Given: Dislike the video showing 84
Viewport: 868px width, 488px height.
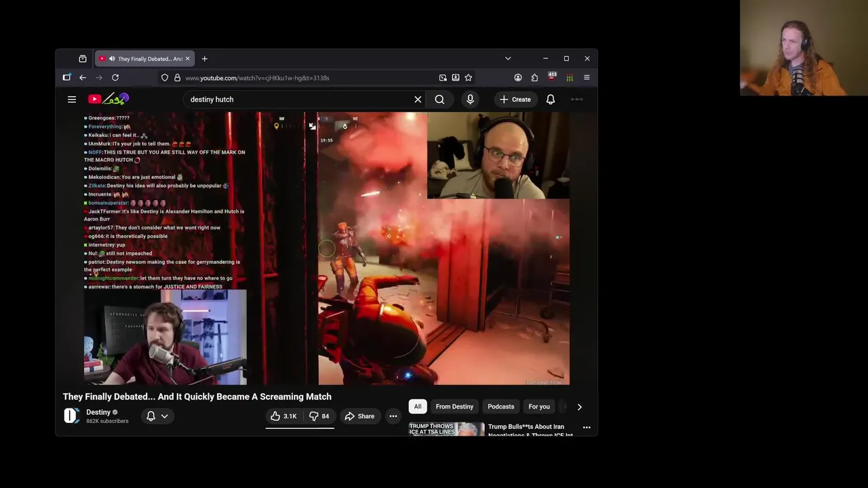Looking at the screenshot, I should click(x=319, y=416).
